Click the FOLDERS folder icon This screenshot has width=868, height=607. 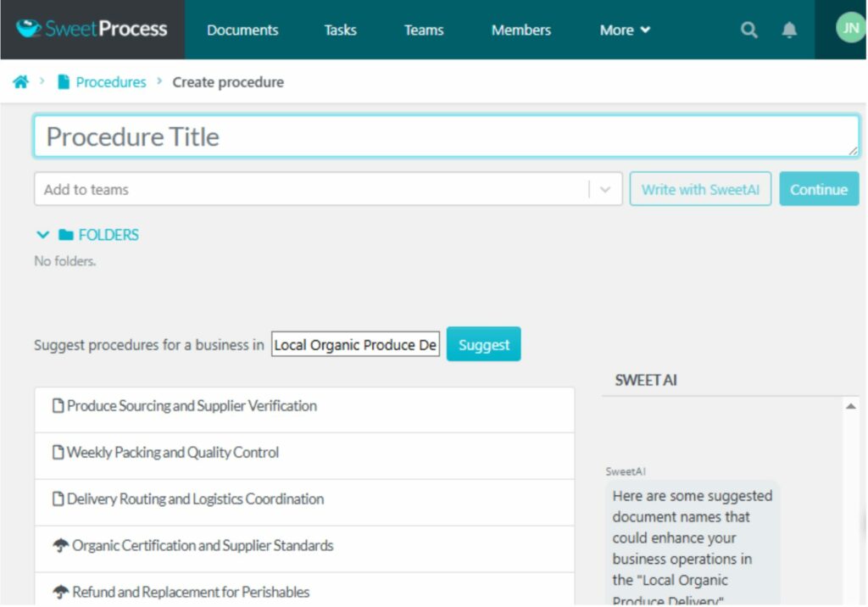(x=66, y=235)
